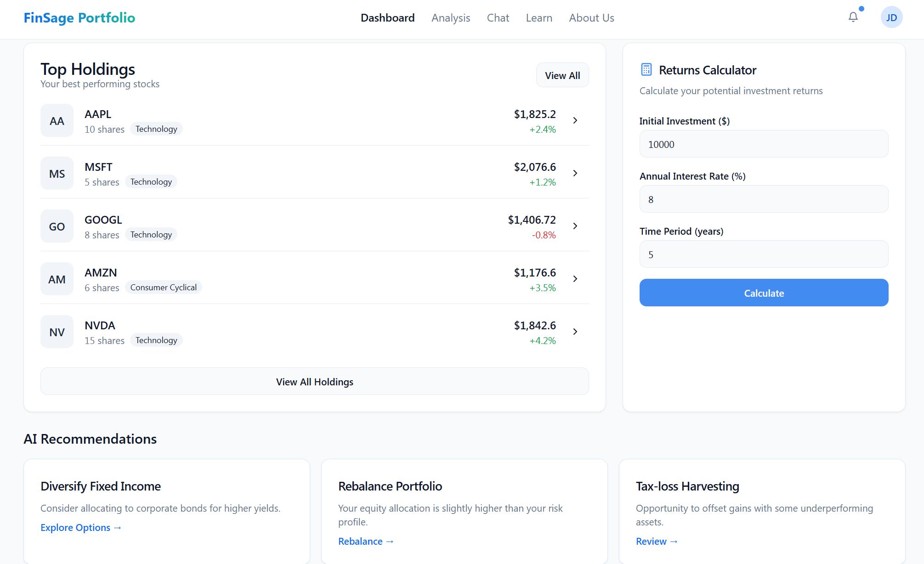
Task: Open the Review tax-loss harvesting link
Action: pyautogui.click(x=656, y=541)
